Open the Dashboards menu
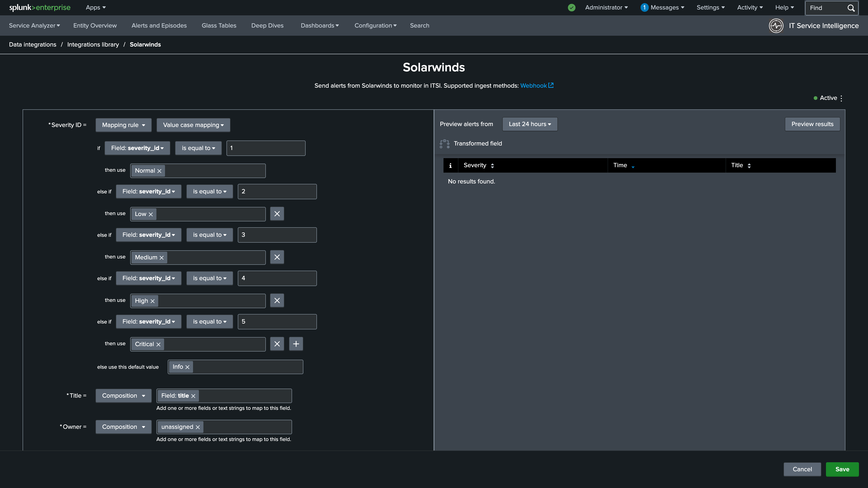This screenshot has width=868, height=488. (x=320, y=26)
